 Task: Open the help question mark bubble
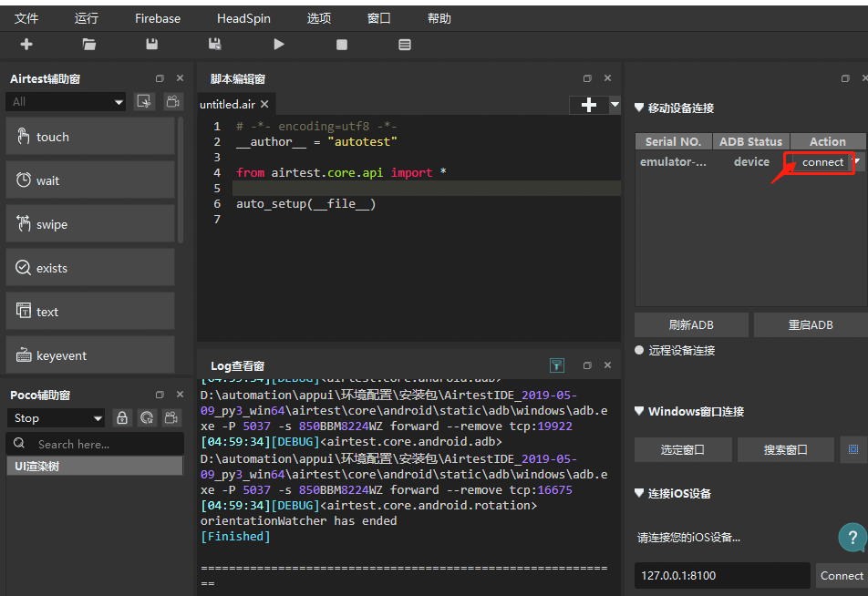(852, 537)
